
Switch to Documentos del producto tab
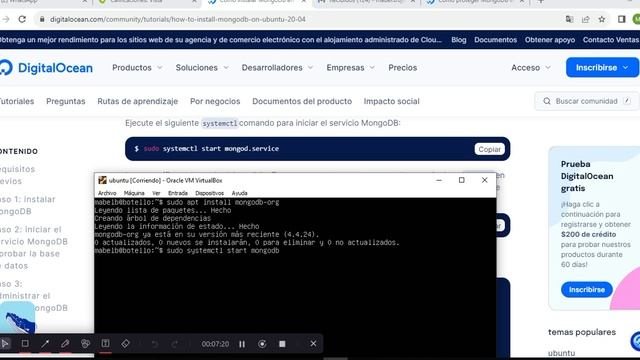pos(302,101)
